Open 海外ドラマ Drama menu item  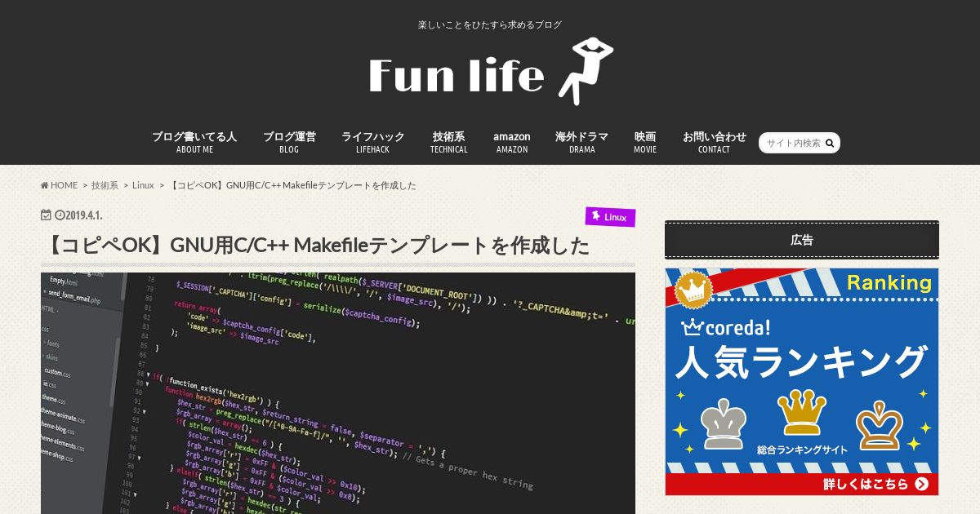pyautogui.click(x=581, y=142)
